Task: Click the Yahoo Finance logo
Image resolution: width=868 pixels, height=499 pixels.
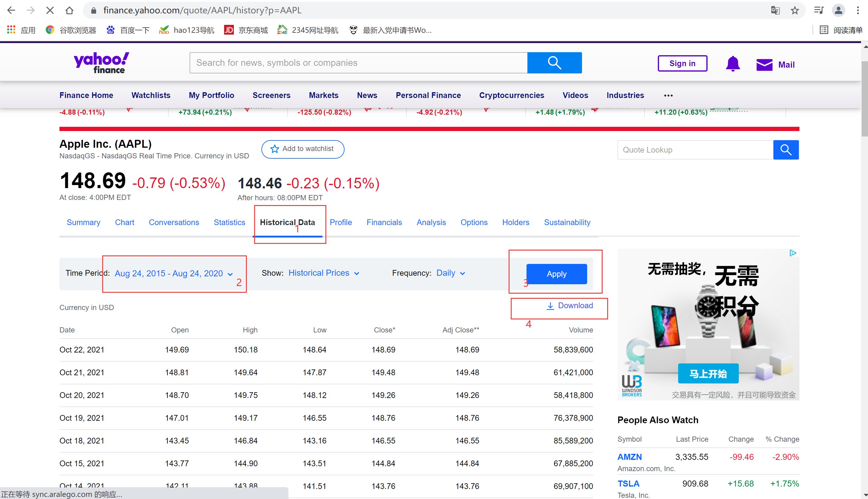Action: 101,63
